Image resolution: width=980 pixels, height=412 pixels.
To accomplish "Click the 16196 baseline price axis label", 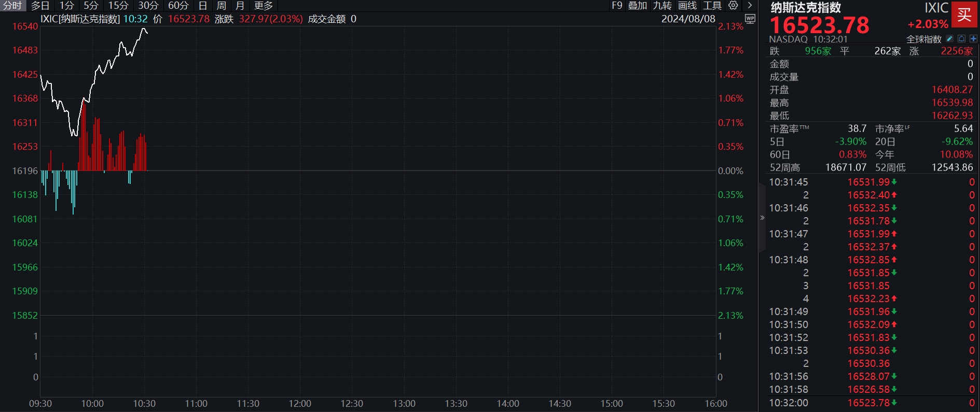I will pyautogui.click(x=25, y=171).
